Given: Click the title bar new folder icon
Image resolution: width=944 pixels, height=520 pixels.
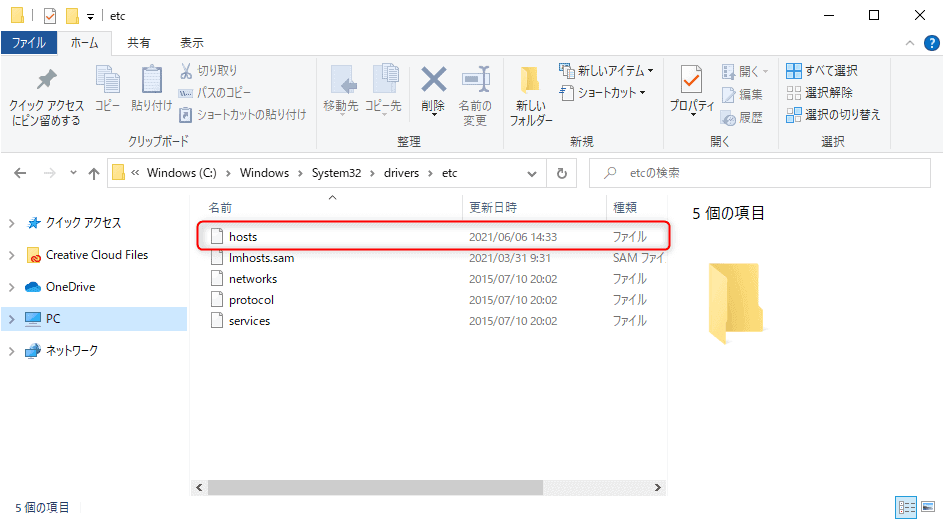Looking at the screenshot, I should 72,16.
